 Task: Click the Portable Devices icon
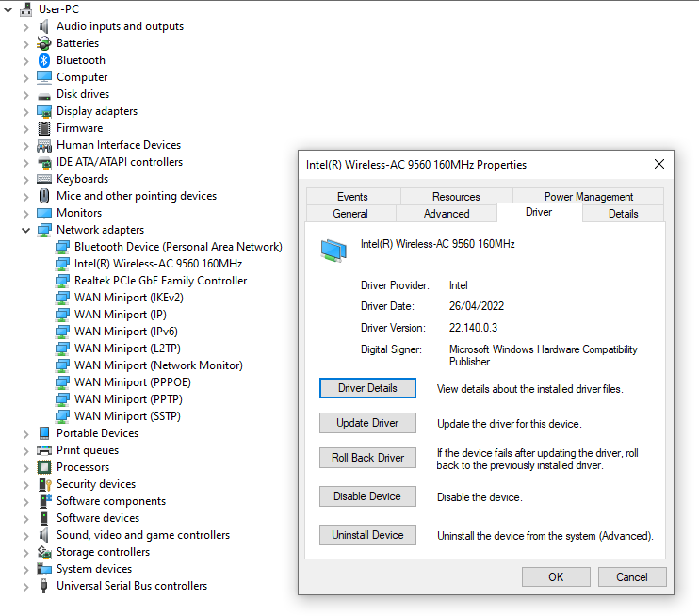pos(43,433)
